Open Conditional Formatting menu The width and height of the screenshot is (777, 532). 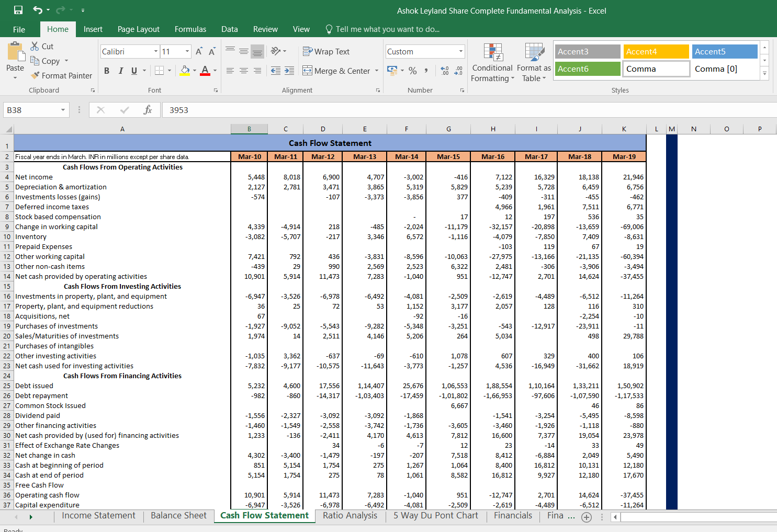(492, 62)
